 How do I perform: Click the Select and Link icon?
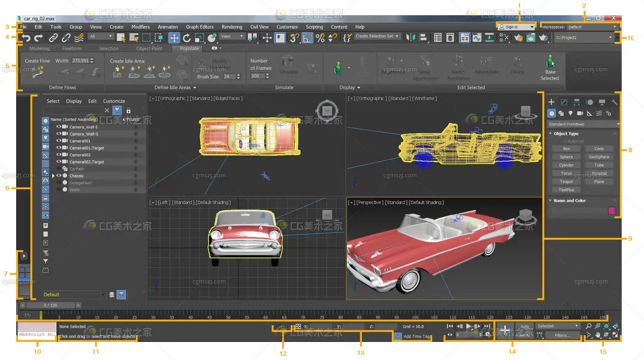[54, 38]
